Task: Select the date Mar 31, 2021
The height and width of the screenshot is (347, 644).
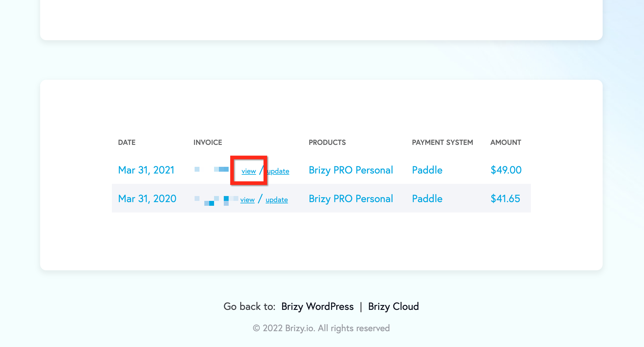Action: pyautogui.click(x=146, y=170)
